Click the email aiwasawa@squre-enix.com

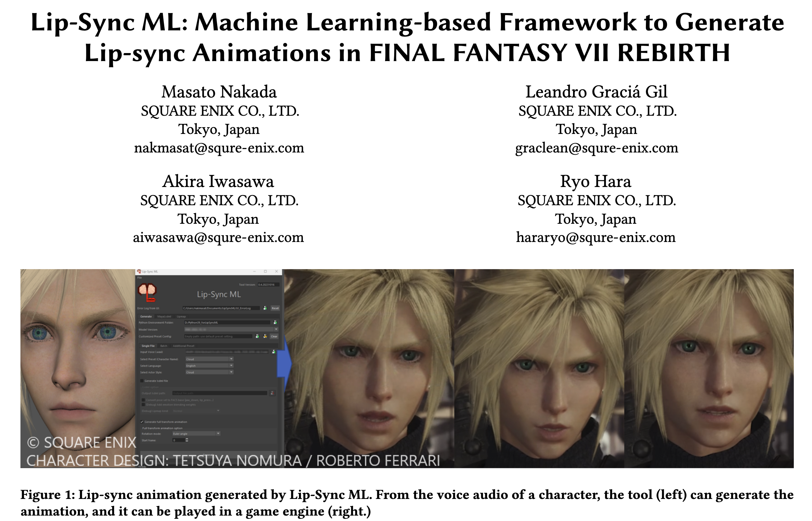click(x=218, y=237)
